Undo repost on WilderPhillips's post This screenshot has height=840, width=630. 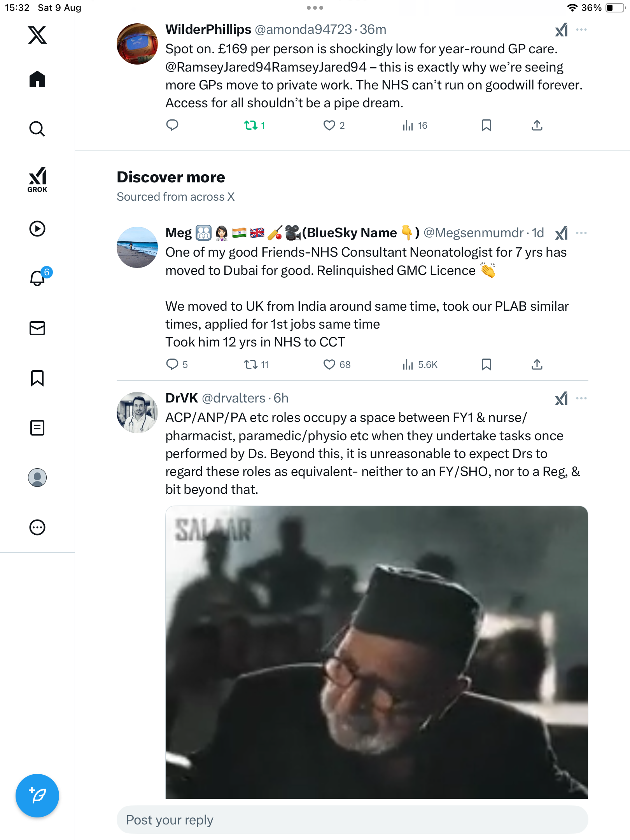(251, 125)
